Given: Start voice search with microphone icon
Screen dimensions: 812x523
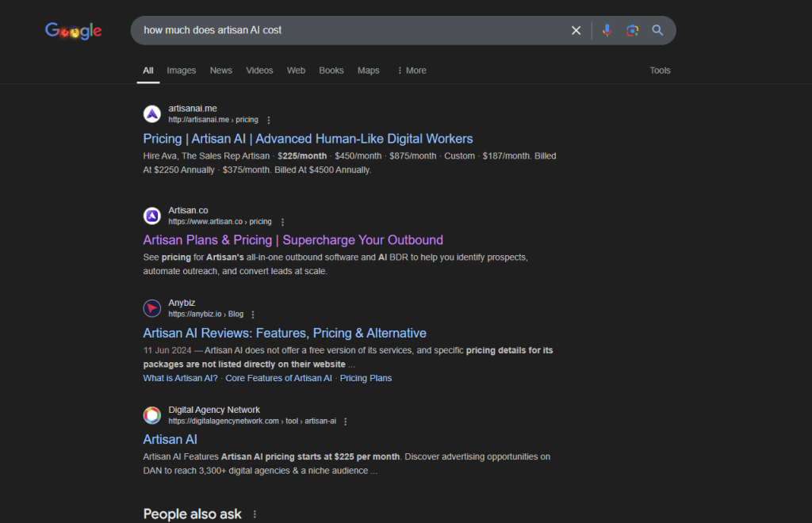Looking at the screenshot, I should point(607,31).
